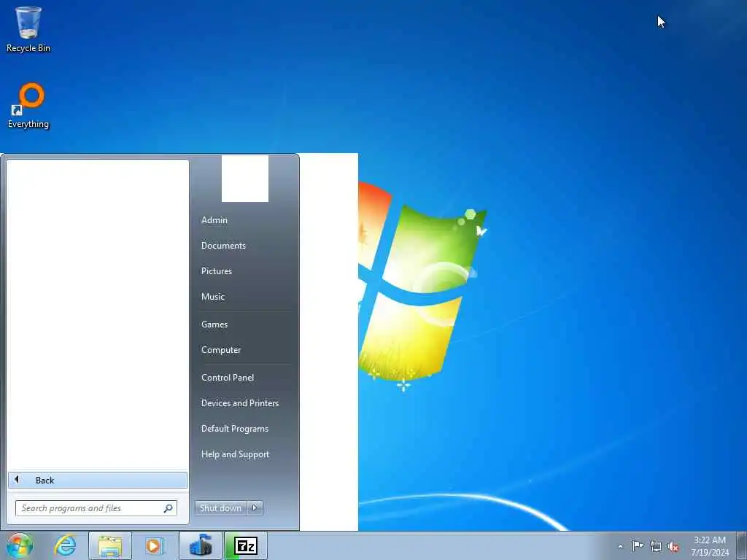Viewport: 747px width, 560px height.
Task: Open Pictures from the Start menu
Action: pyautogui.click(x=217, y=271)
